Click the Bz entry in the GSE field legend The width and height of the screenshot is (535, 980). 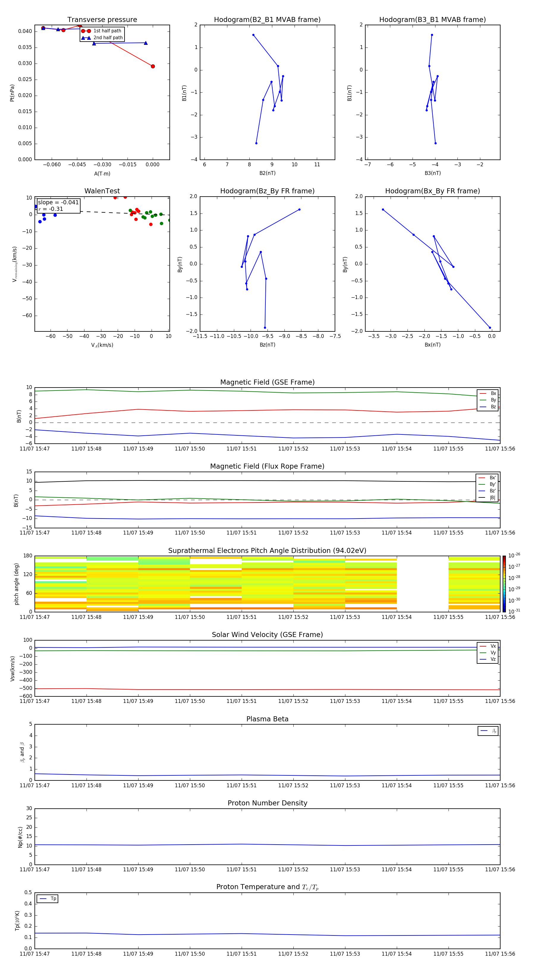(488, 407)
